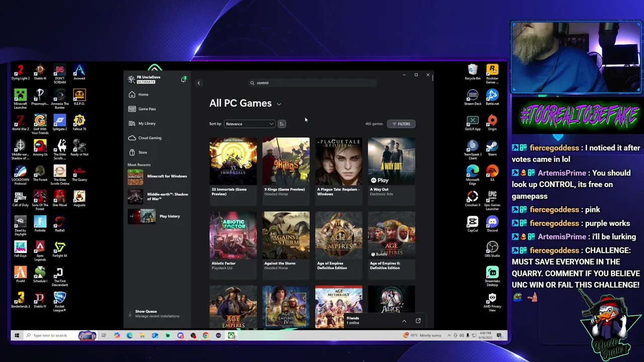Open the Filters button

(401, 124)
